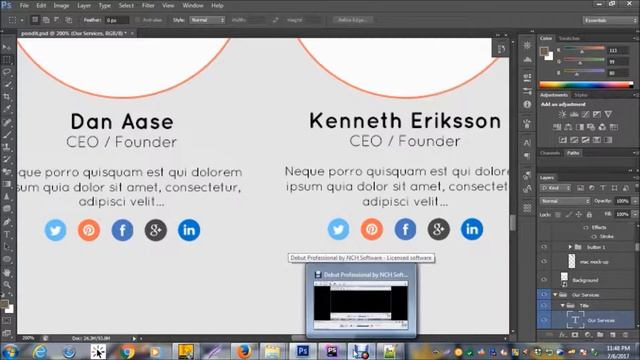Select the Pen tool
The width and height of the screenshot is (640, 360).
point(7,222)
